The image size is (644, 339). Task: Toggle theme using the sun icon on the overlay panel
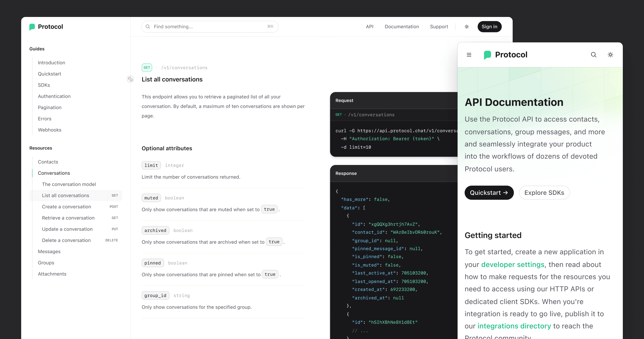(x=610, y=55)
